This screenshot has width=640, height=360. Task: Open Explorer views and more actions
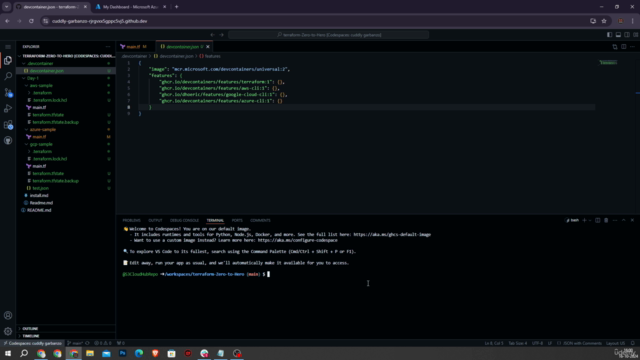tap(108, 47)
